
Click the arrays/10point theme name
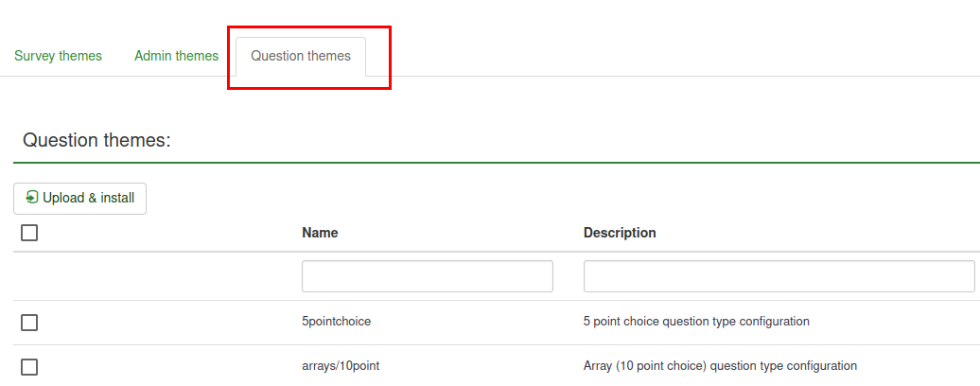click(341, 366)
